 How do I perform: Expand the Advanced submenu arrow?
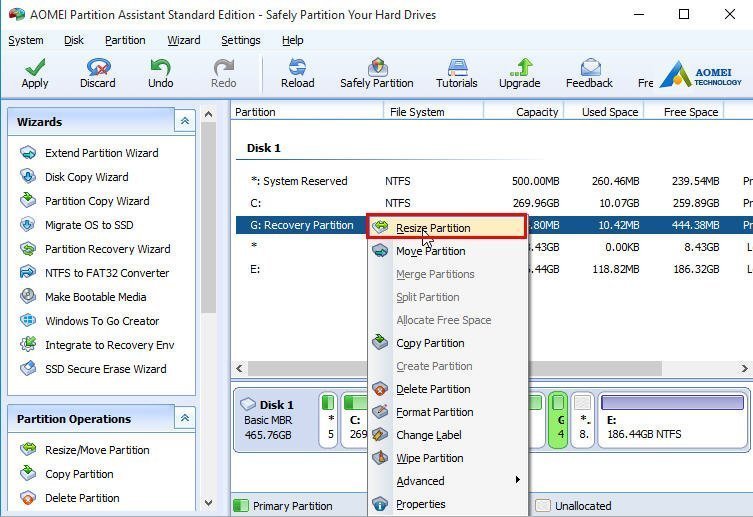(517, 480)
